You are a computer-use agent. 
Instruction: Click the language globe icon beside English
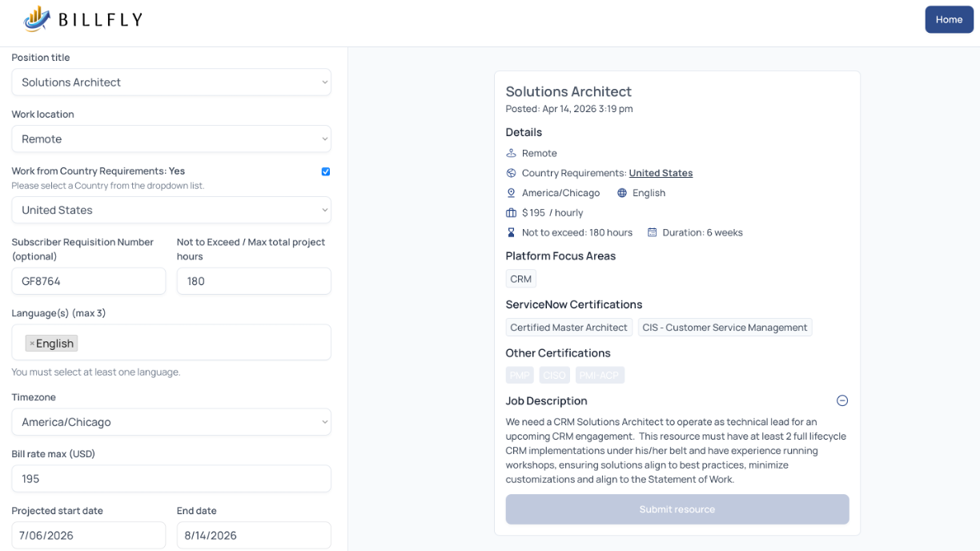pos(622,193)
